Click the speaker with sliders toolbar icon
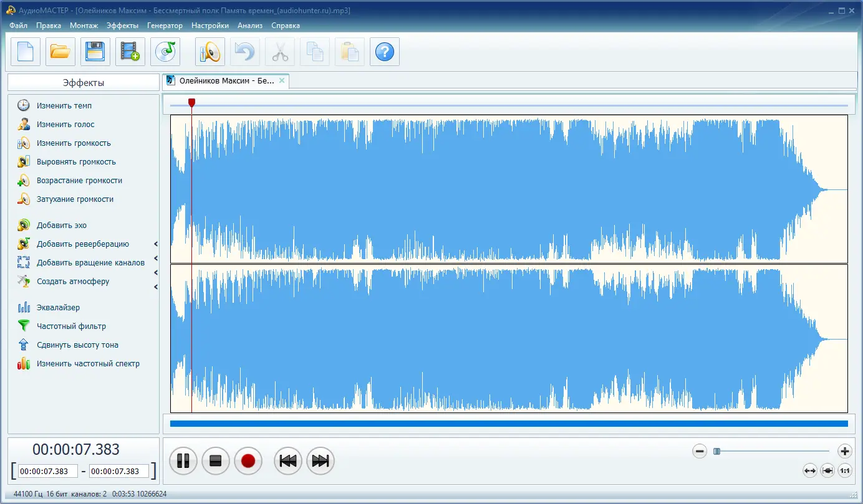Image resolution: width=863 pixels, height=504 pixels. [x=210, y=52]
